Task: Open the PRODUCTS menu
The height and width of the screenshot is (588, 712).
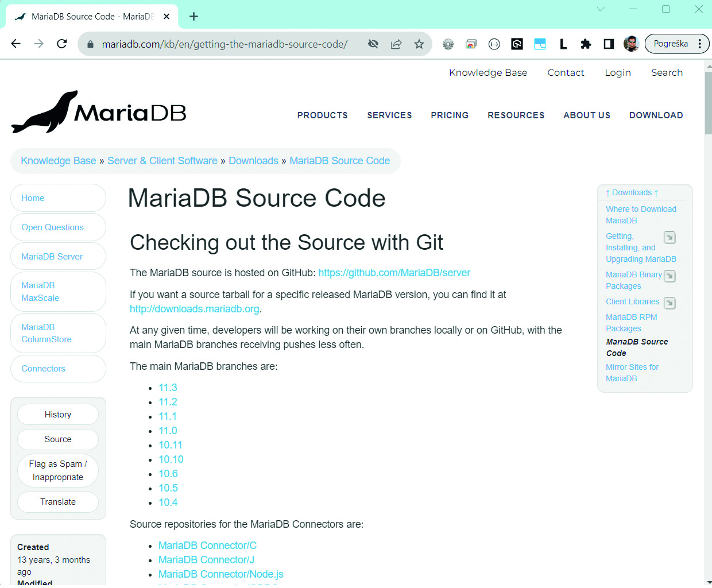Action: tap(322, 115)
